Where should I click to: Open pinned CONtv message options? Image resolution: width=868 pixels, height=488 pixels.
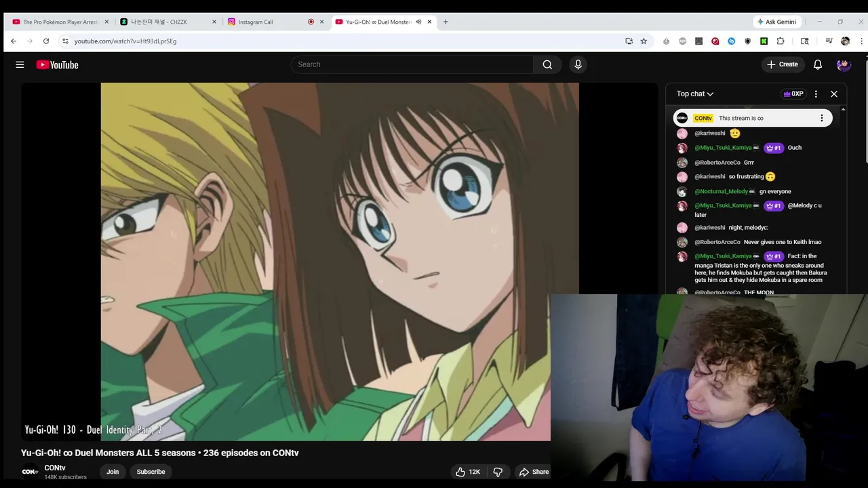coord(821,118)
